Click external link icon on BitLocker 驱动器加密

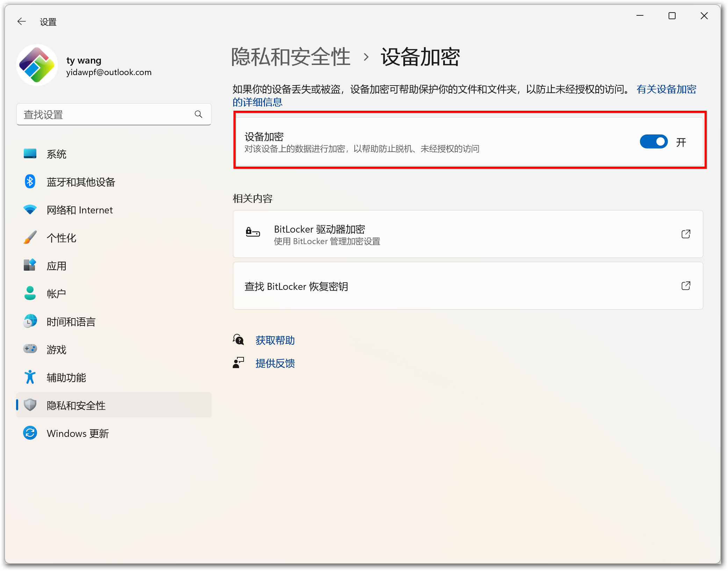[x=686, y=234]
